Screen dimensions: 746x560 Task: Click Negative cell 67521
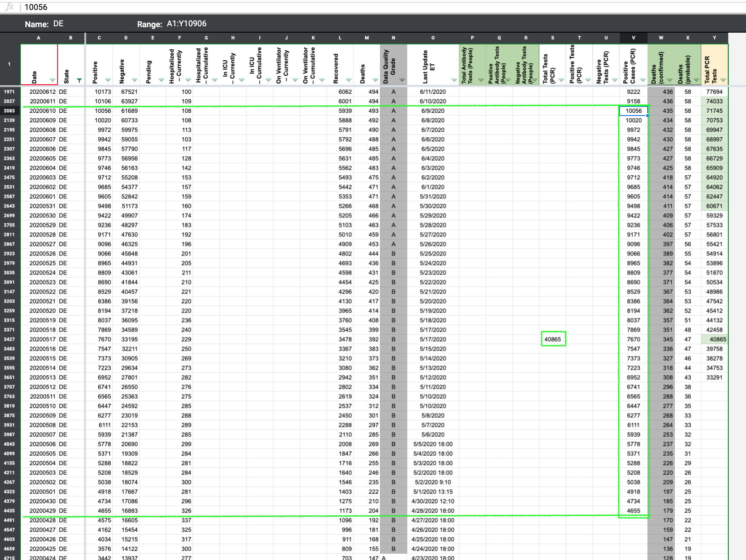(126, 92)
